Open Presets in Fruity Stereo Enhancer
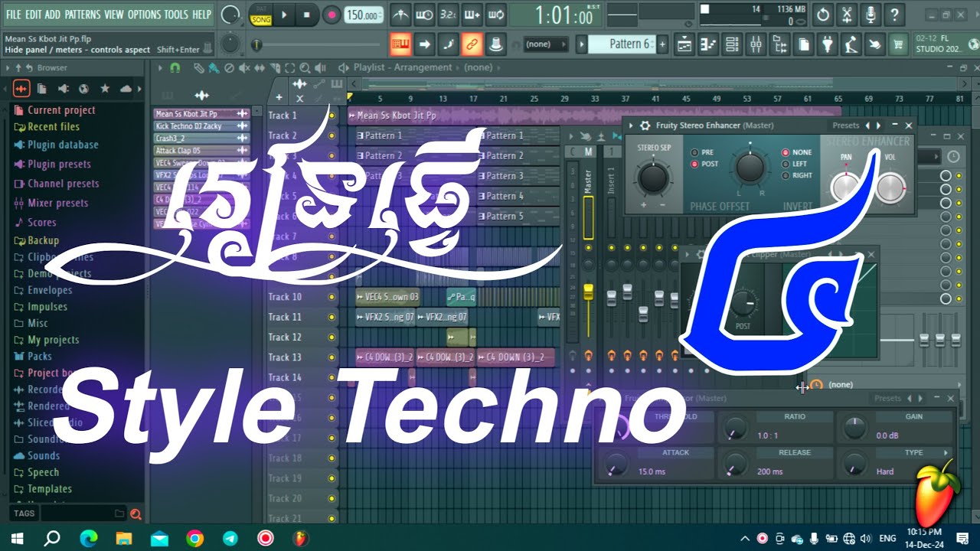This screenshot has width=980, height=551. [846, 126]
